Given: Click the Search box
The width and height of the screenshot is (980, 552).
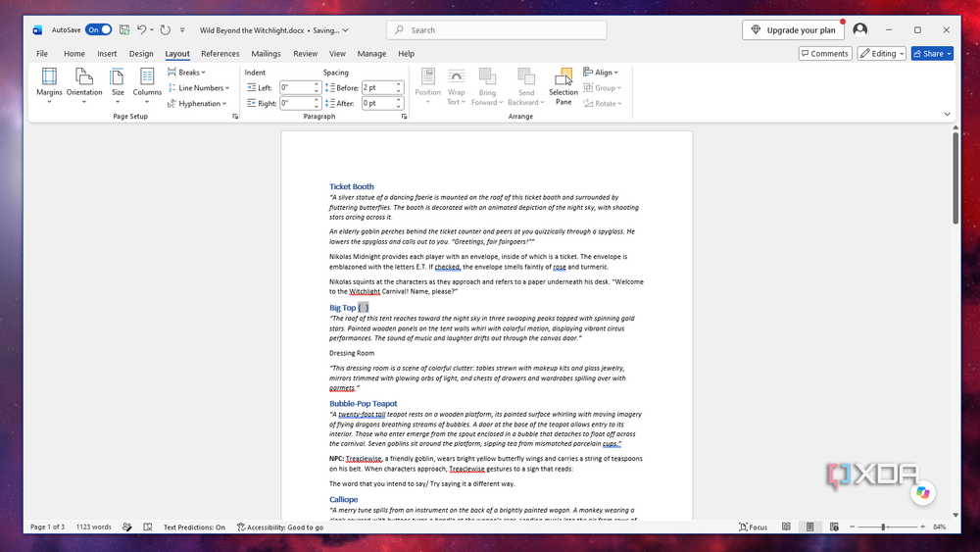Looking at the screenshot, I should tap(496, 30).
